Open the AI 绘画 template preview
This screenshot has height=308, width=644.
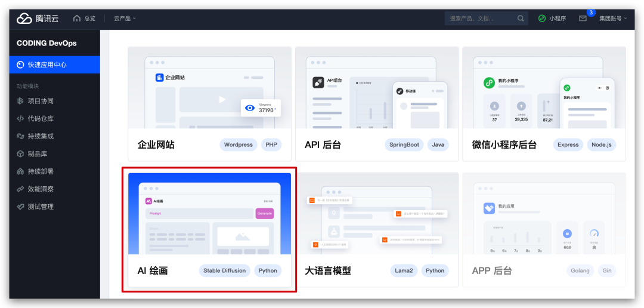[209, 214]
